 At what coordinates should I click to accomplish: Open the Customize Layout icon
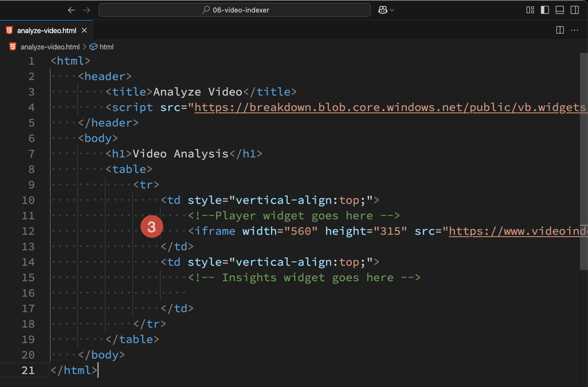(530, 10)
